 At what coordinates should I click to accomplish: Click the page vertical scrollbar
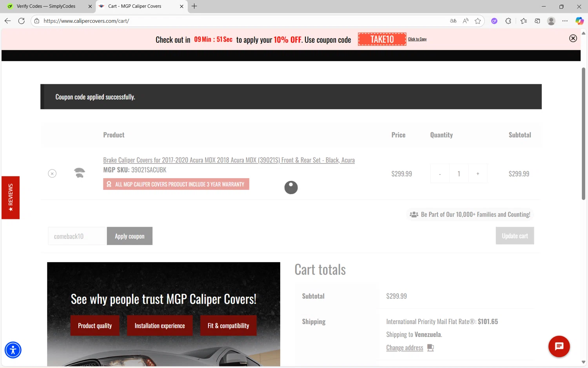click(583, 133)
